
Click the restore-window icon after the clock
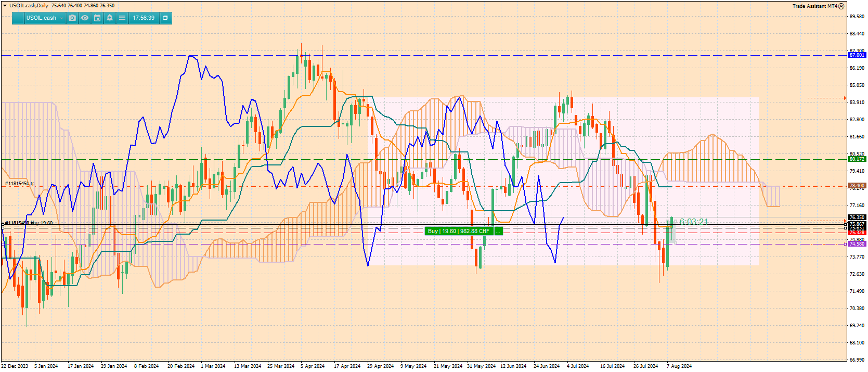165,18
